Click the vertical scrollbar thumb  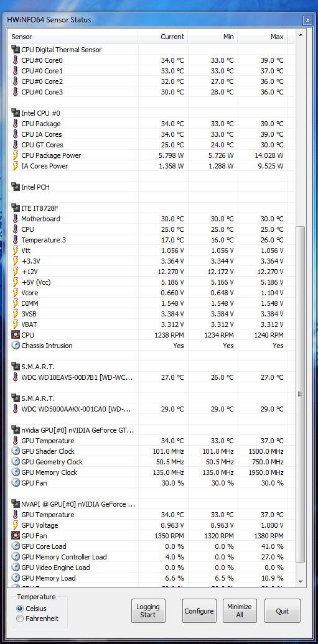[x=301, y=393]
